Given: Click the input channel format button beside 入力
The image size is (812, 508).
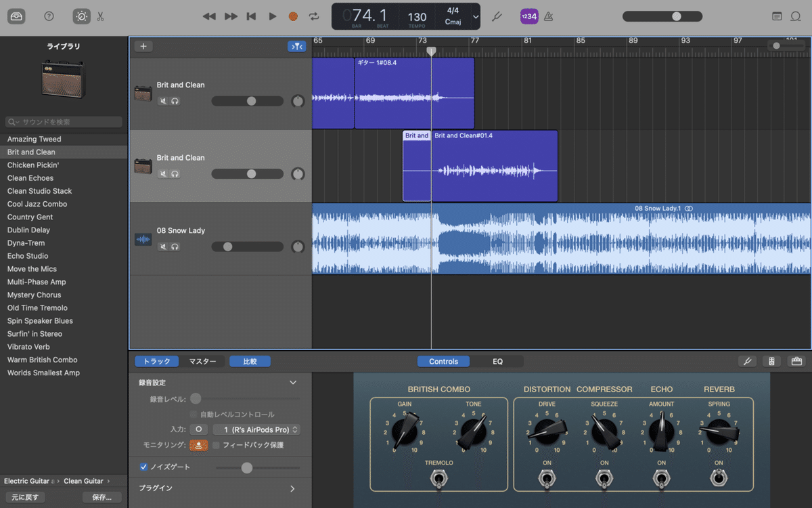Looking at the screenshot, I should [198, 429].
